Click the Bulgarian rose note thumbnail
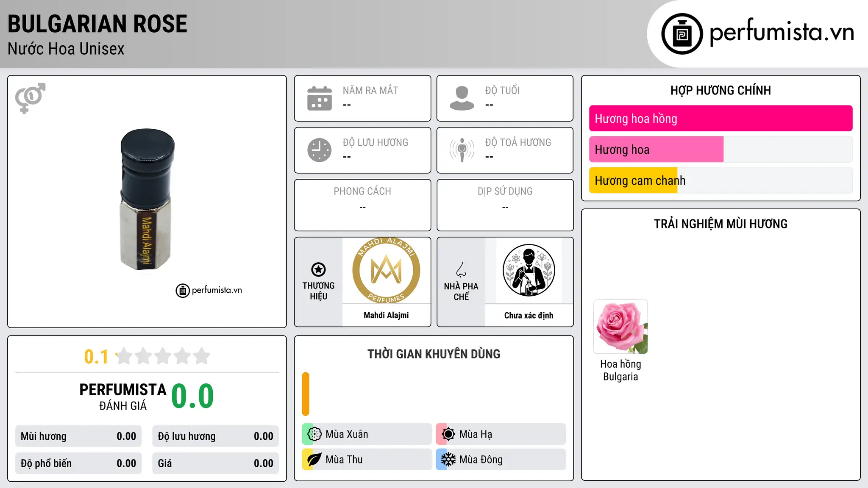 point(620,327)
